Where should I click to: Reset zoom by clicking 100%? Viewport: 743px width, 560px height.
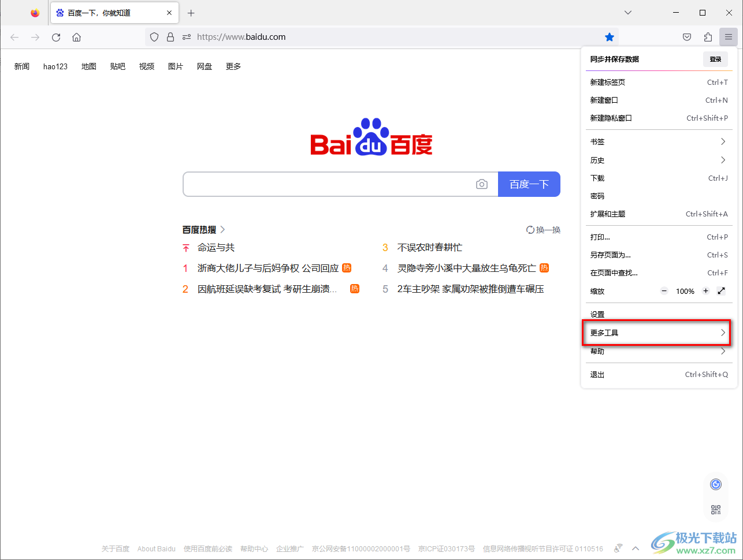click(x=685, y=291)
